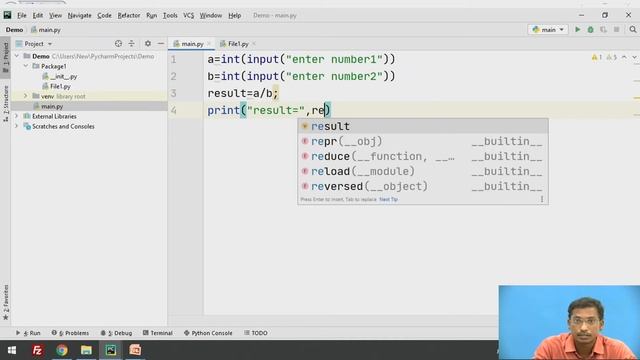The image size is (640, 360).
Task: Choose 'reversed(__object)' completion suggestion
Action: (422, 187)
